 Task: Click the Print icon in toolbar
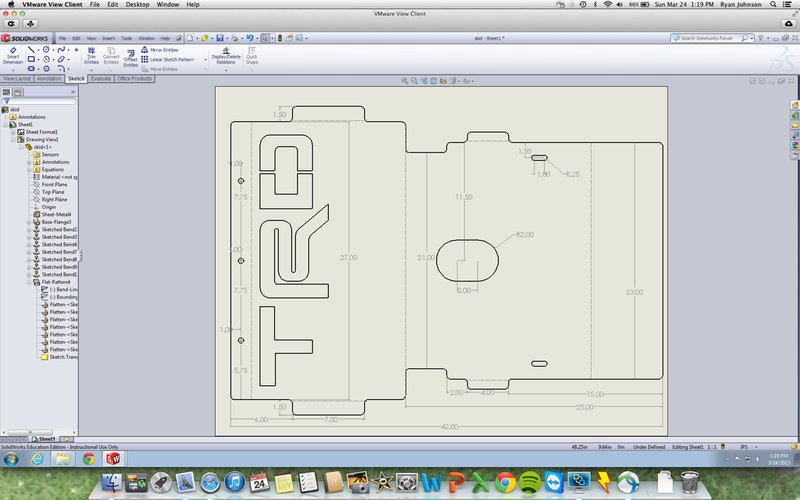pos(235,38)
